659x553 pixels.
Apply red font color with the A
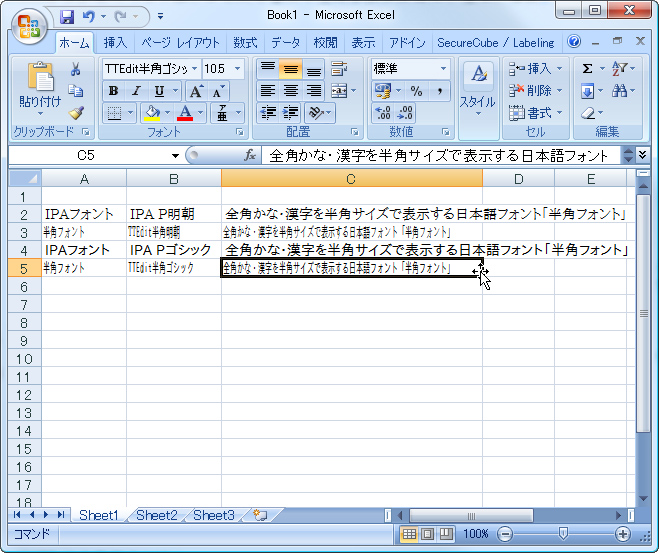(x=185, y=113)
